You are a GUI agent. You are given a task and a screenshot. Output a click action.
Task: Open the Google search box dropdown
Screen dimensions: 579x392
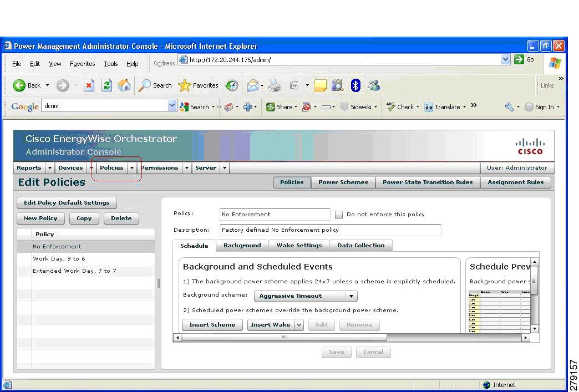[x=172, y=106]
